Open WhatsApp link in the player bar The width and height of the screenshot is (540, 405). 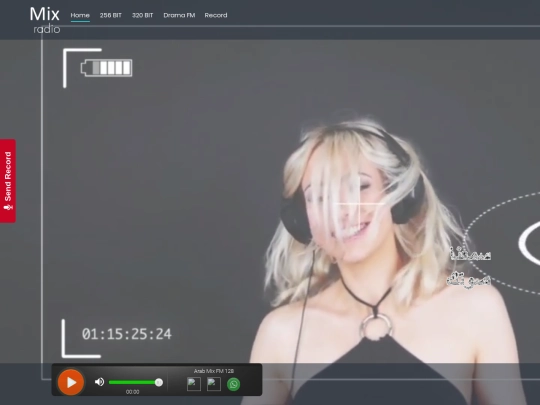tap(233, 384)
